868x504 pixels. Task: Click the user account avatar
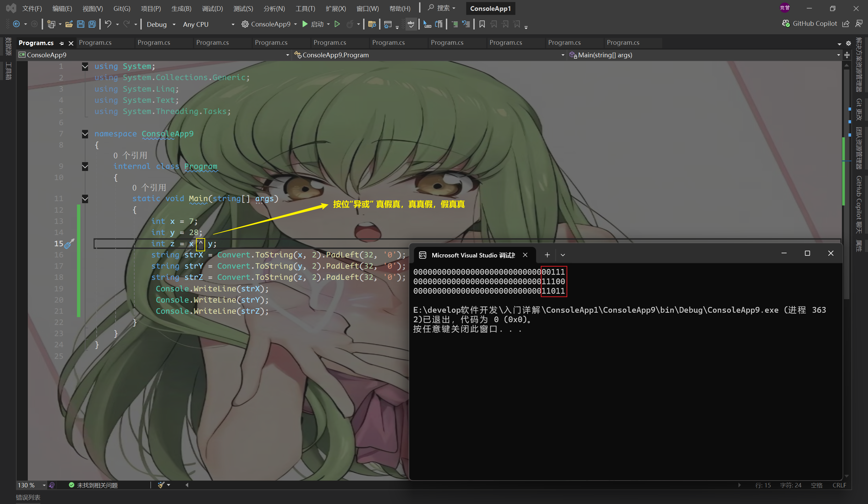[785, 8]
